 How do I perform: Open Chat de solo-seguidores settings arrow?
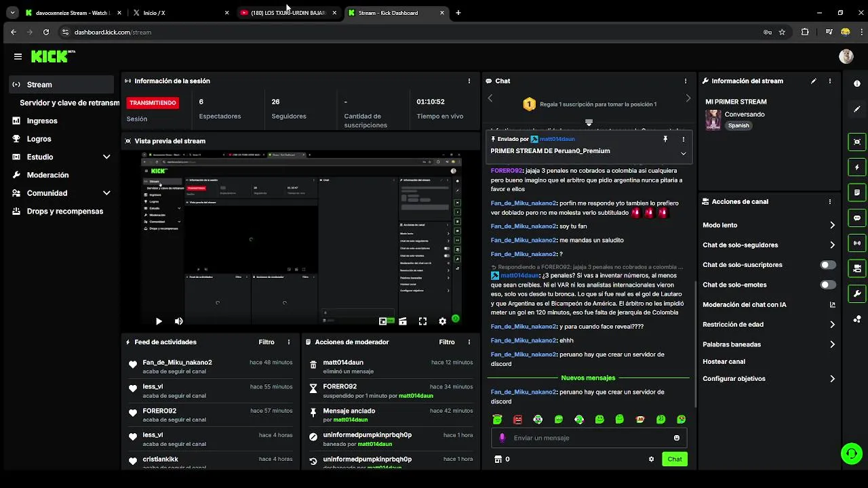(832, 245)
